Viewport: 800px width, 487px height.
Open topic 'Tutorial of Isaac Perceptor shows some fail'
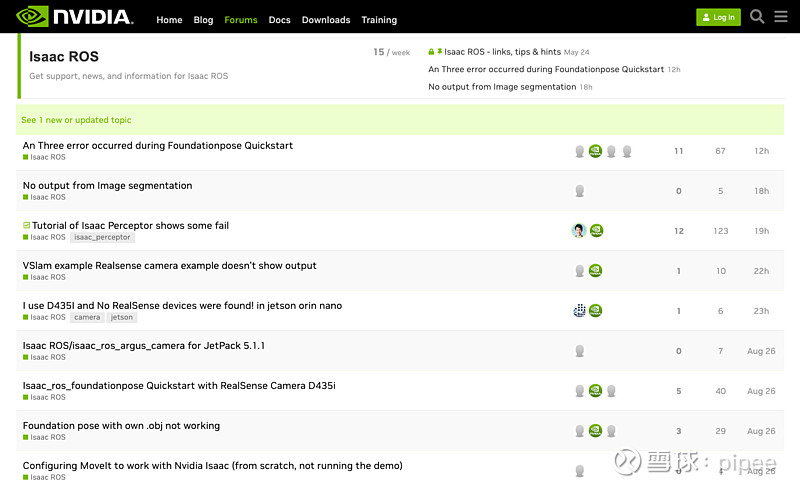131,225
